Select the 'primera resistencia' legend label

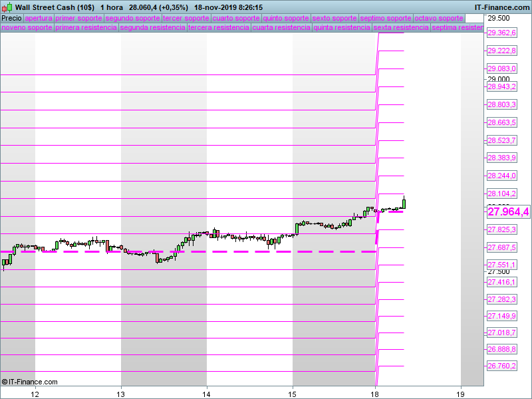tap(86, 28)
